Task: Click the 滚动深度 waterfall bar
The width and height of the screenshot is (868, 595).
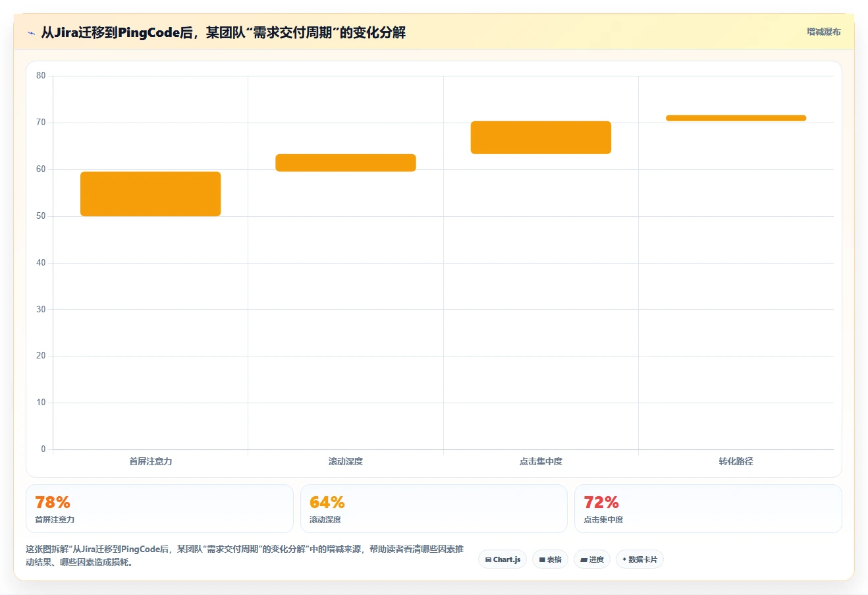Action: tap(346, 163)
